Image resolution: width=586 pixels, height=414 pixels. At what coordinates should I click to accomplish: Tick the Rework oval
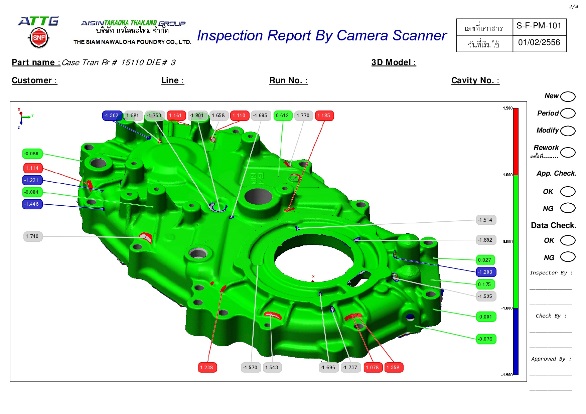[568, 152]
